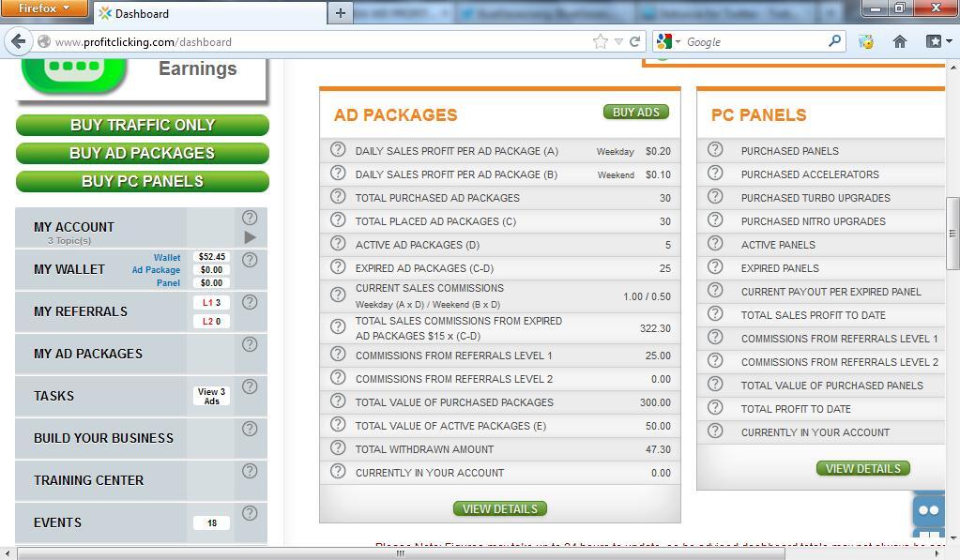The image size is (960, 560).
Task: Click the Events count badge 18
Action: [212, 522]
